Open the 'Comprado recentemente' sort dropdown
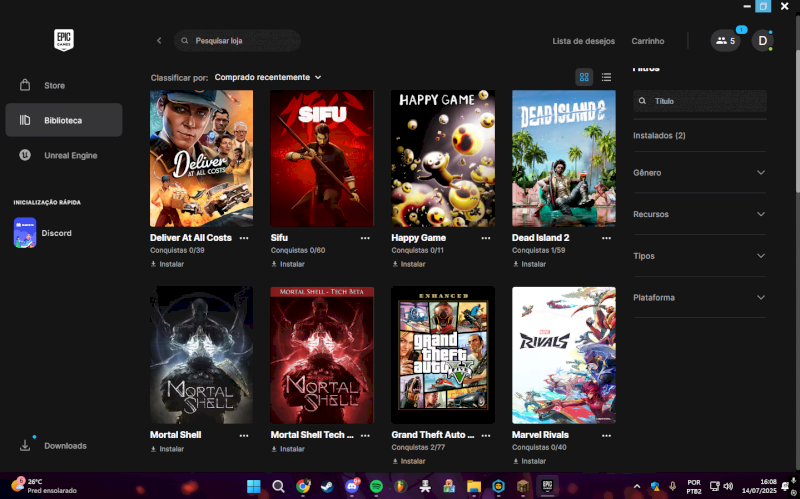The height and width of the screenshot is (499, 800). pyautogui.click(x=268, y=77)
